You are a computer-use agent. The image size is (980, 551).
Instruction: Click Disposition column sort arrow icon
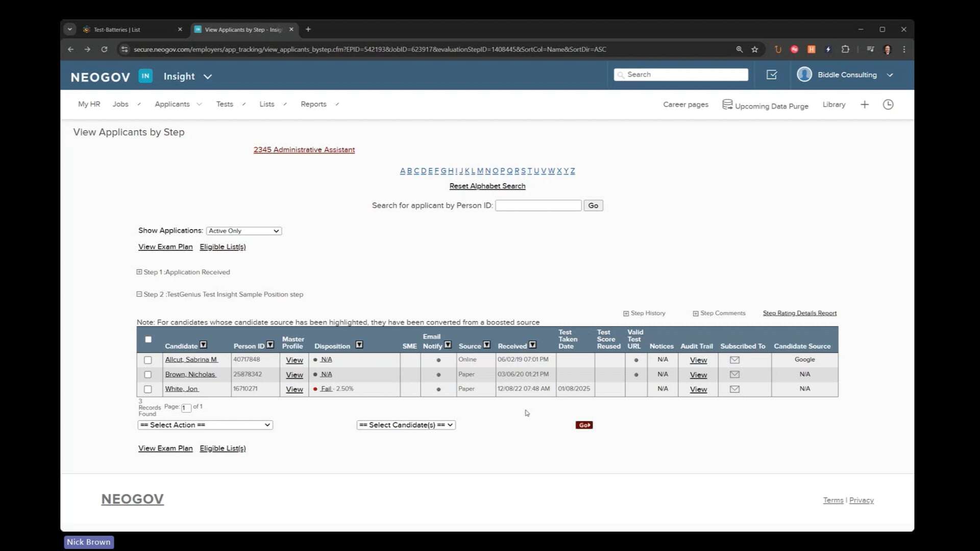[359, 345]
